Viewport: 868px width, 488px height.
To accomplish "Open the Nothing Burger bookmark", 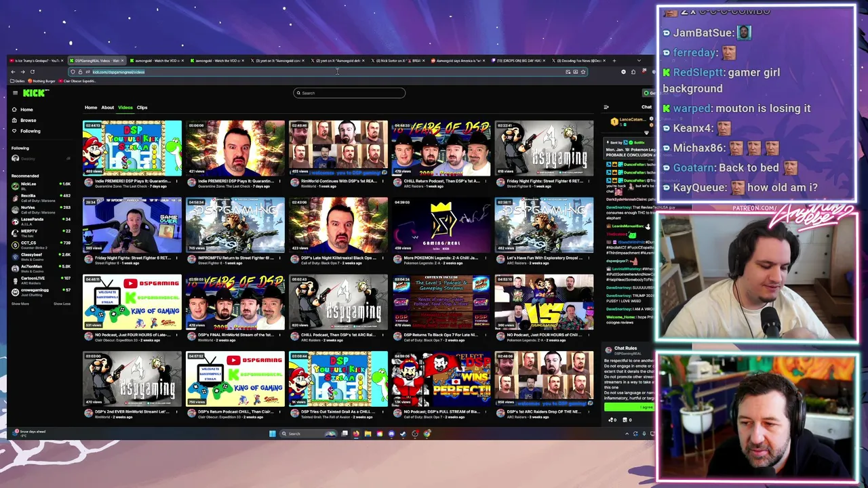I will tap(43, 81).
